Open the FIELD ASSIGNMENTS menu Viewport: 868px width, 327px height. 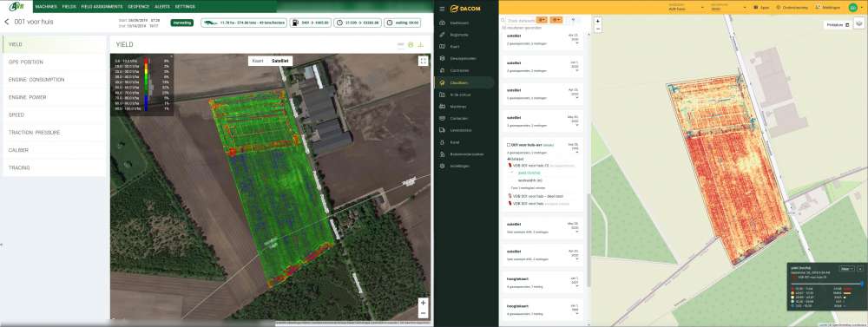(x=102, y=7)
